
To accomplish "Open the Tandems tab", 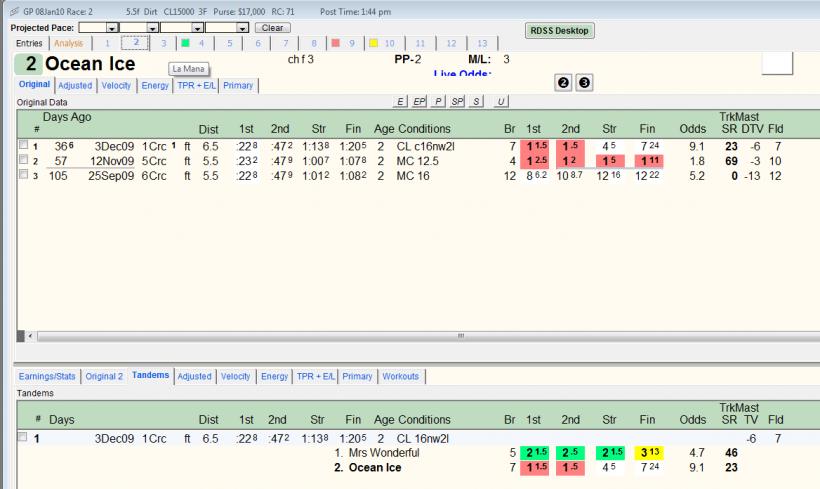I will pos(151,375).
